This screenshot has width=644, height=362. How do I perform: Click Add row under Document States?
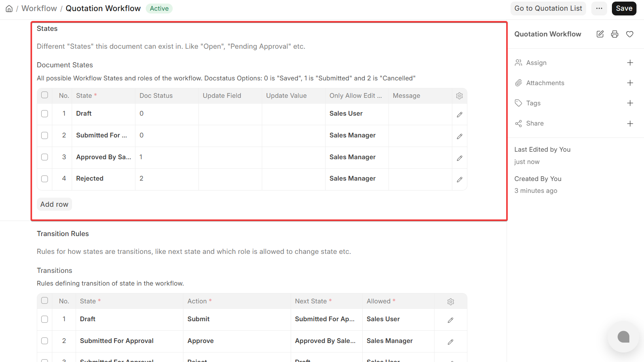click(54, 204)
